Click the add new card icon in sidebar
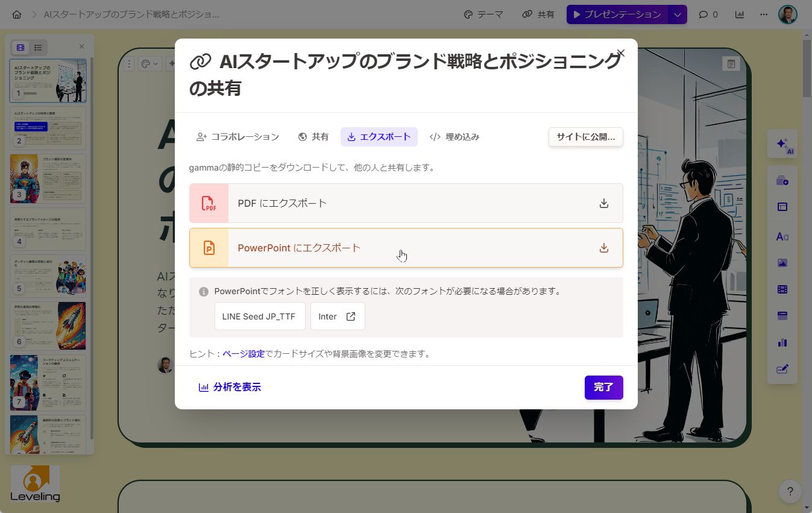 782,180
